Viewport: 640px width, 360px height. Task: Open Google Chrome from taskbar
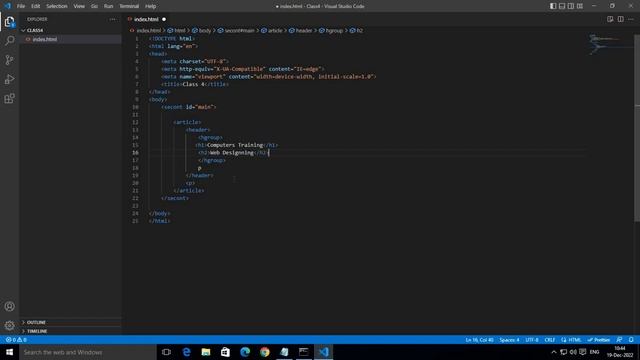pyautogui.click(x=264, y=352)
